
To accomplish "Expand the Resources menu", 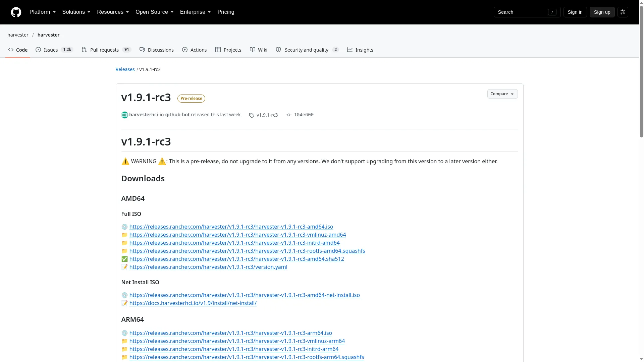I will tap(113, 12).
